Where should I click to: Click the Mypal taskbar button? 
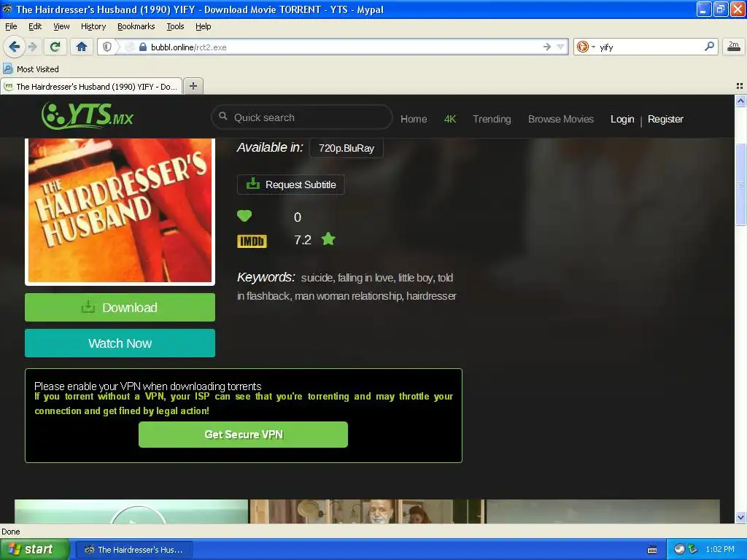point(135,550)
